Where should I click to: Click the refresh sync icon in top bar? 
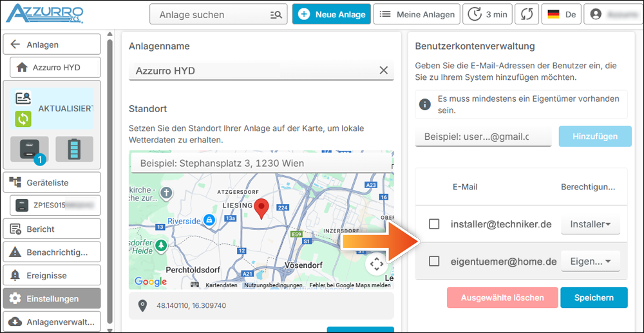pos(526,14)
